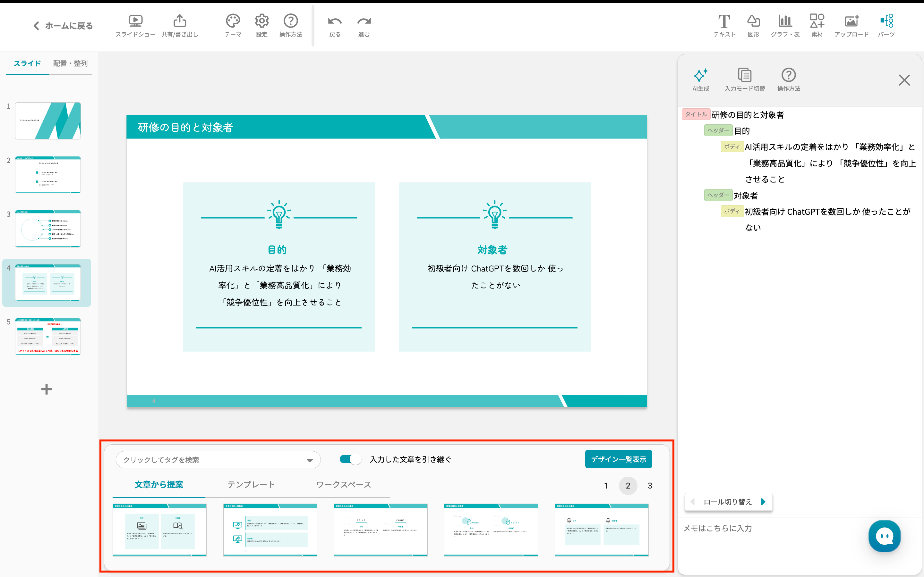Toggle 入力した文章を引き継ぐ switch off
The width and height of the screenshot is (924, 577).
[x=350, y=459]
